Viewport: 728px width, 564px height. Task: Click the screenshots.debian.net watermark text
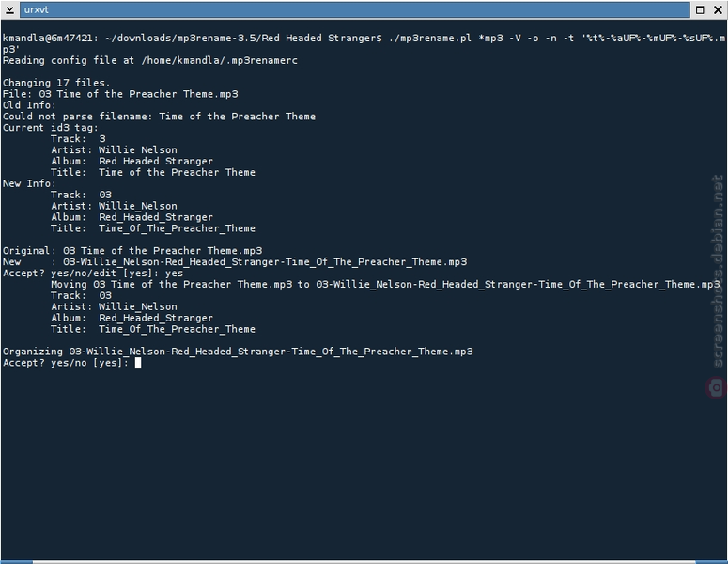(718, 272)
